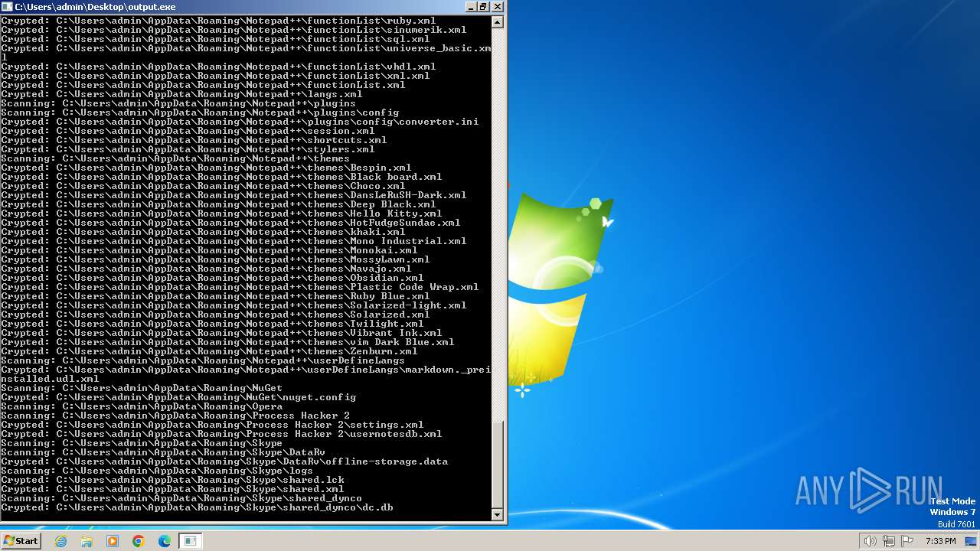Open the volume speaker tray icon
This screenshot has height=551, width=980.
click(870, 541)
